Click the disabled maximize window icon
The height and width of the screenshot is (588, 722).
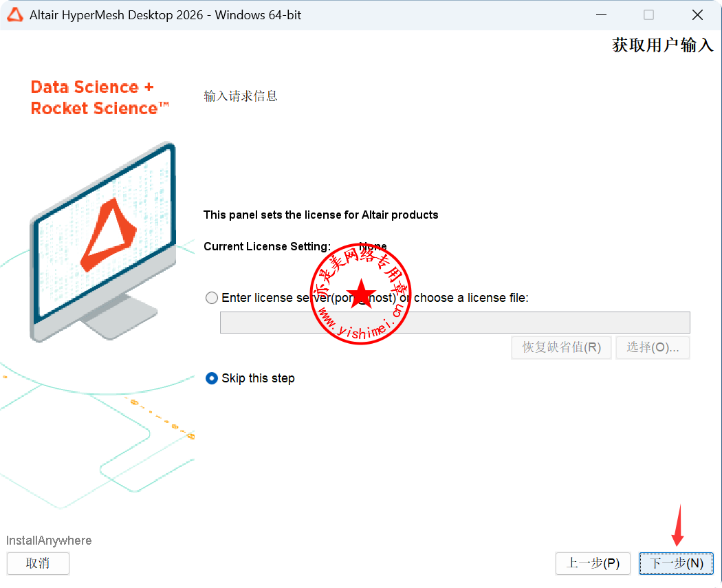648,14
